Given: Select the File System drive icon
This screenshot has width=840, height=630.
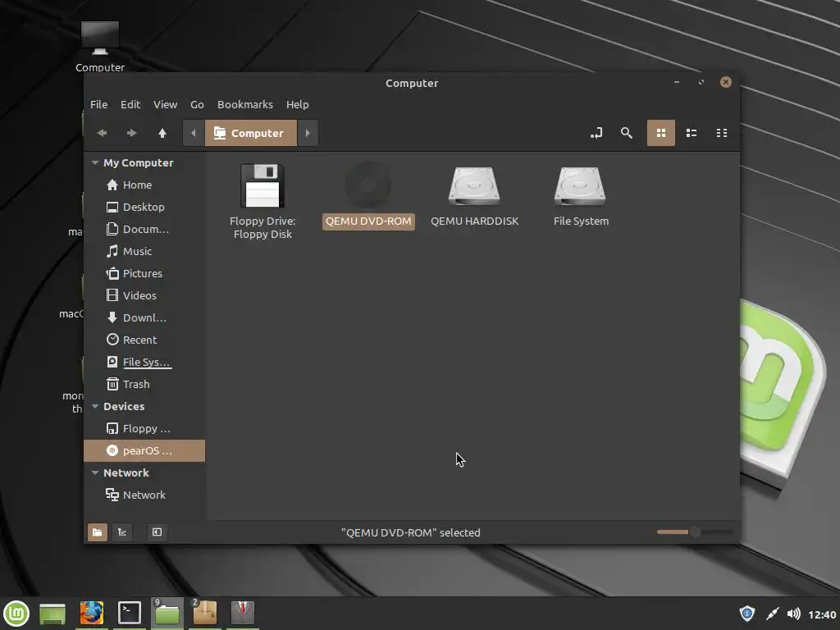Looking at the screenshot, I should (x=580, y=185).
